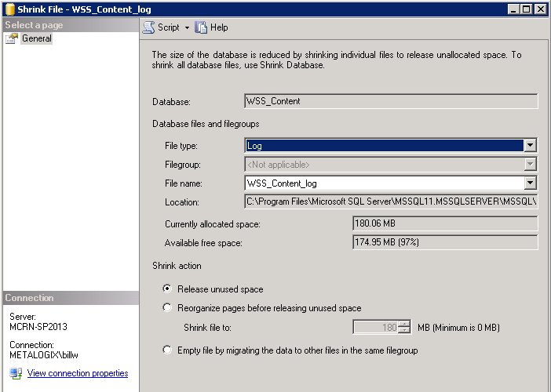Click server name MCRN-SP2013
Image resolution: width=551 pixels, height=392 pixels.
pyautogui.click(x=38, y=326)
